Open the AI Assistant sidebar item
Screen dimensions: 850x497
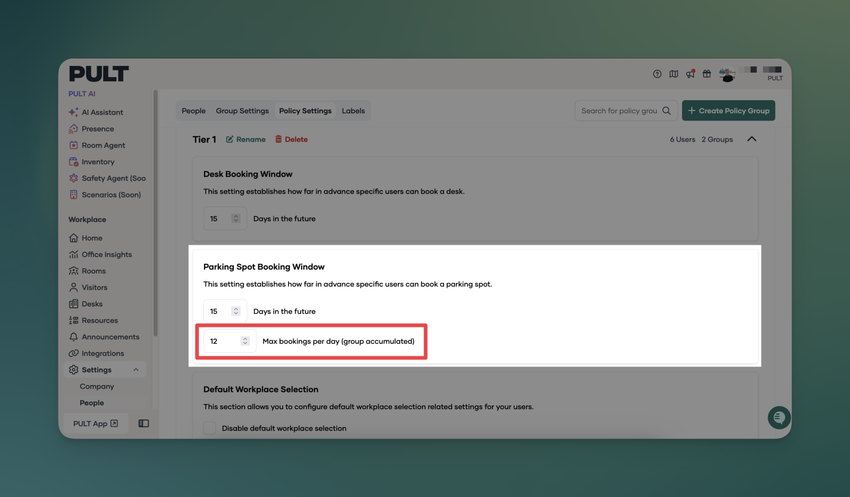pyautogui.click(x=102, y=112)
